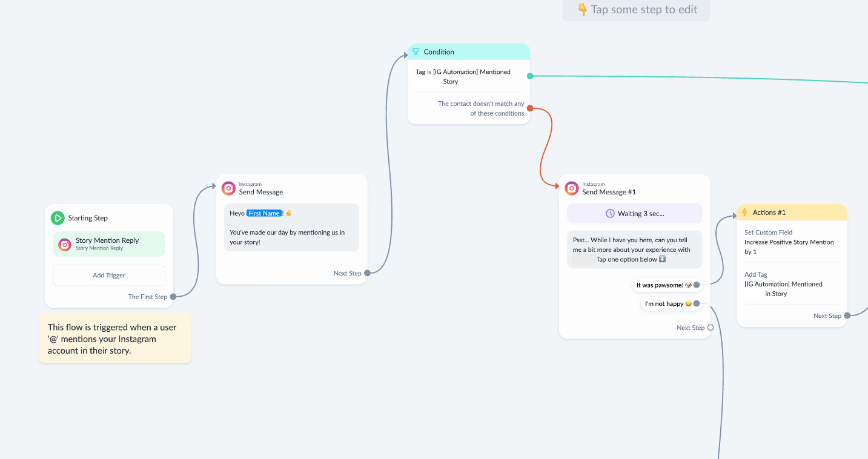The height and width of the screenshot is (459, 868).
Task: Click Instagram icon on Send Message #1
Action: click(x=572, y=188)
